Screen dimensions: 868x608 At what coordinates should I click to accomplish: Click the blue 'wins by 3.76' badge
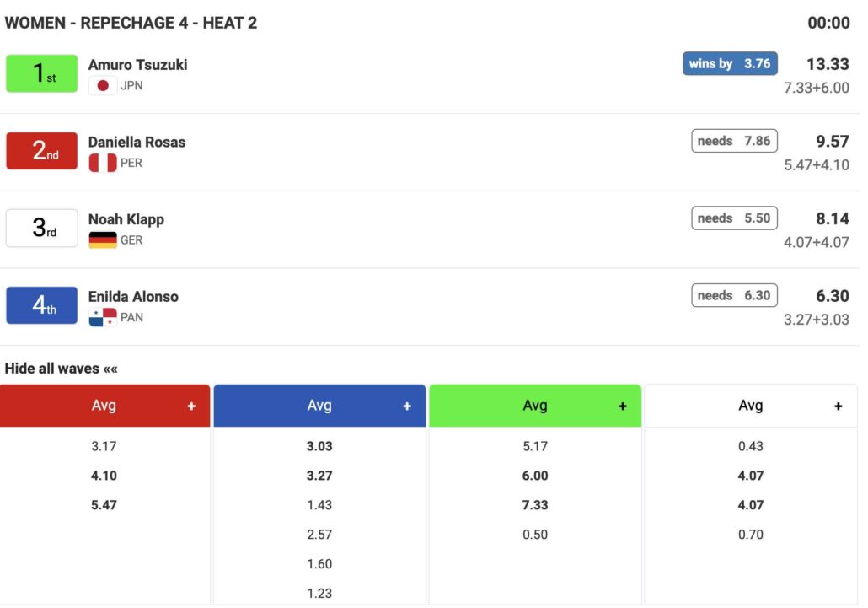[730, 64]
